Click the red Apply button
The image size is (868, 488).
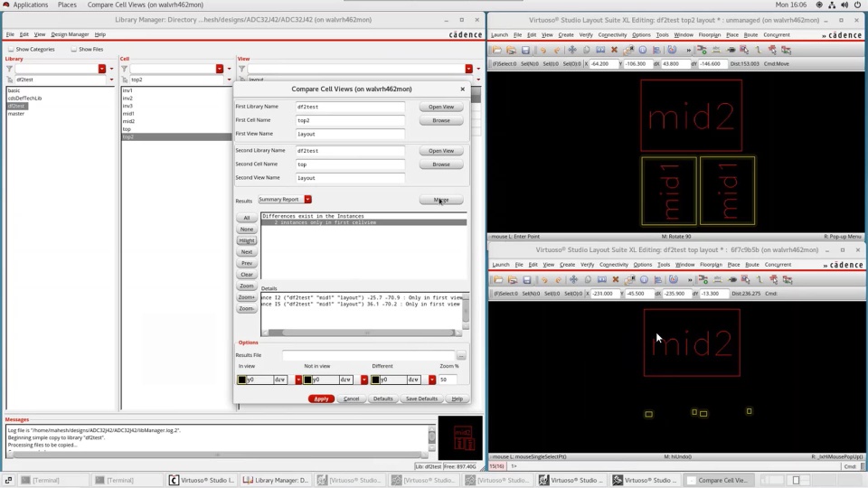pos(321,399)
